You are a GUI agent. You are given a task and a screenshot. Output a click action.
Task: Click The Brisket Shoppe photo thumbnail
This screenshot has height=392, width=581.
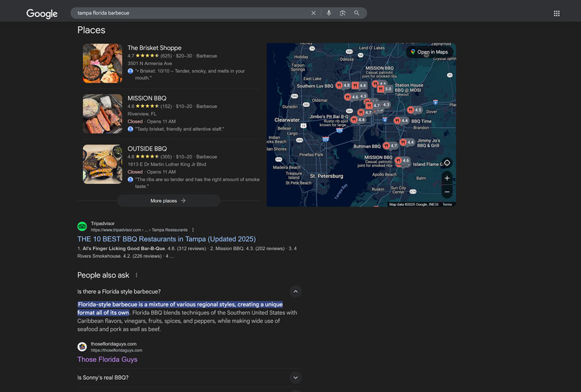(x=102, y=63)
